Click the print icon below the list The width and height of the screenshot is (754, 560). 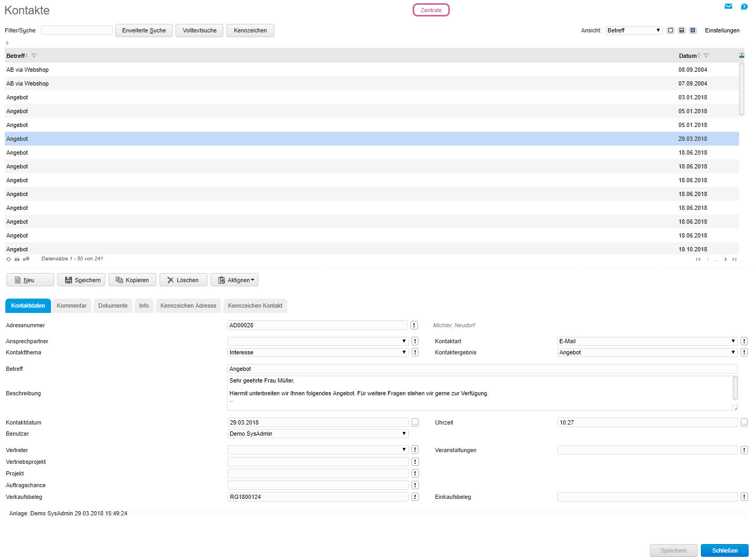coord(17,259)
